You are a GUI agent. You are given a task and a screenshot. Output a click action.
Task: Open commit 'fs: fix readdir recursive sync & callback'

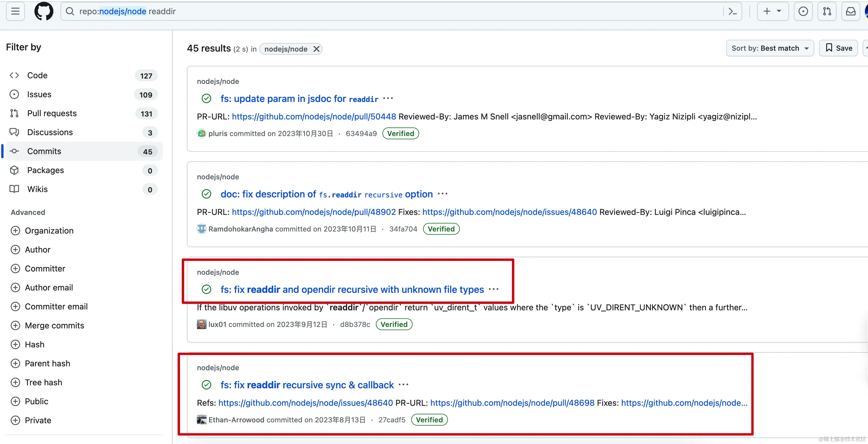click(x=307, y=385)
